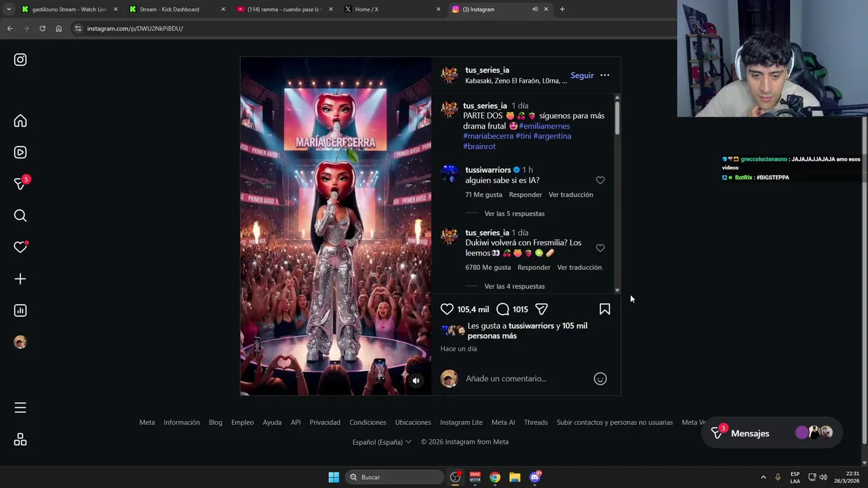Image resolution: width=868 pixels, height=488 pixels.
Task: Open the Search magnifier in the sidebar
Action: click(x=20, y=216)
